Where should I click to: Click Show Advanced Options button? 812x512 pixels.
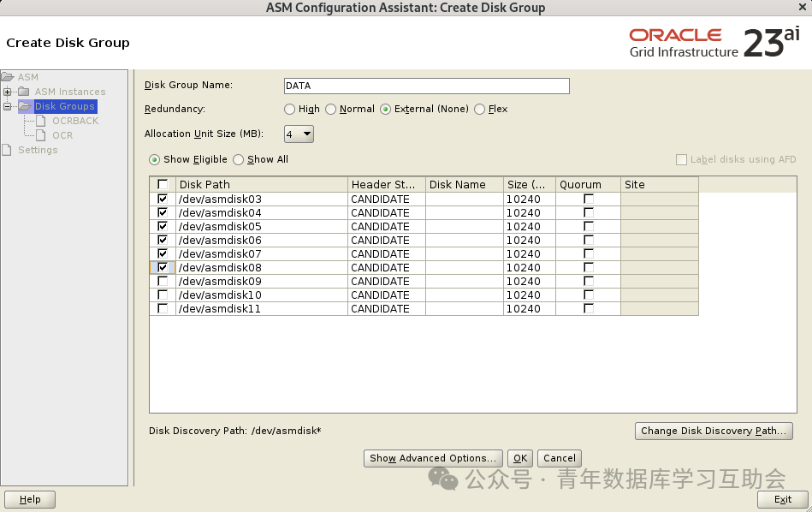coord(433,458)
